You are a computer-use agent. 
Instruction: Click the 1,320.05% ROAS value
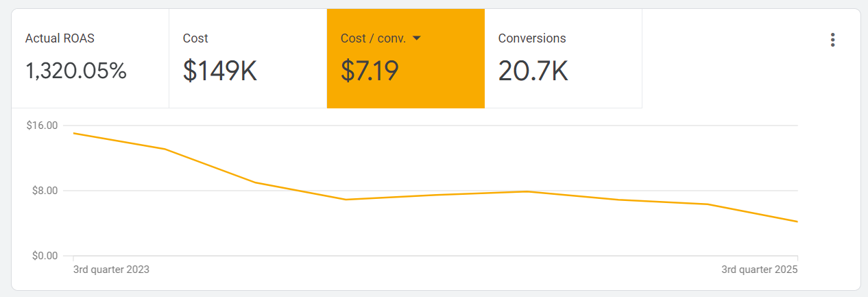coord(76,71)
